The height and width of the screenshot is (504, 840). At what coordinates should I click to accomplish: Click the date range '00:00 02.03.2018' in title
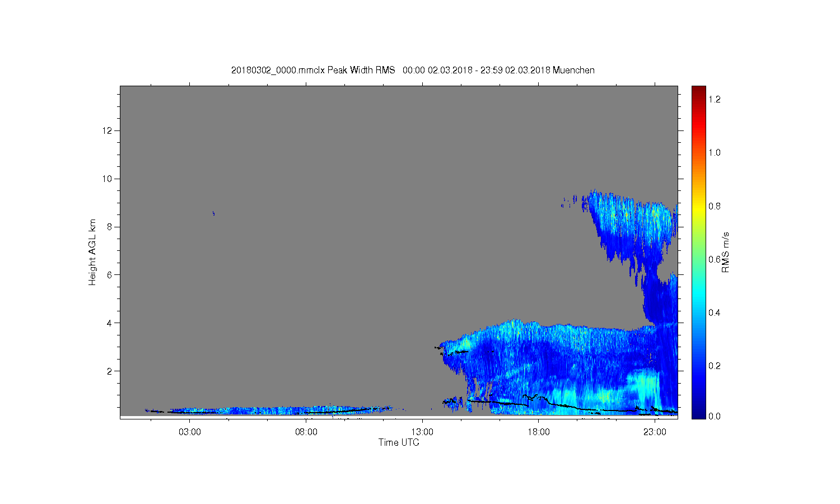click(437, 70)
